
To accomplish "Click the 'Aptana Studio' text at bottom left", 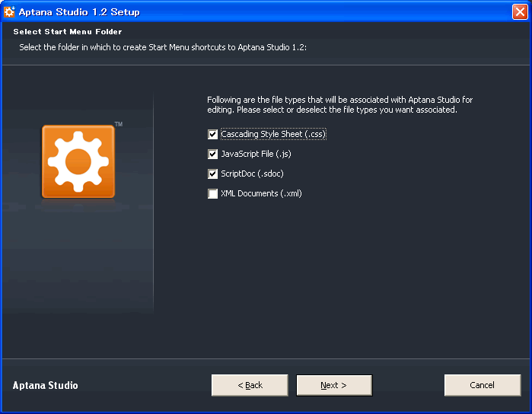I will pyautogui.click(x=45, y=386).
